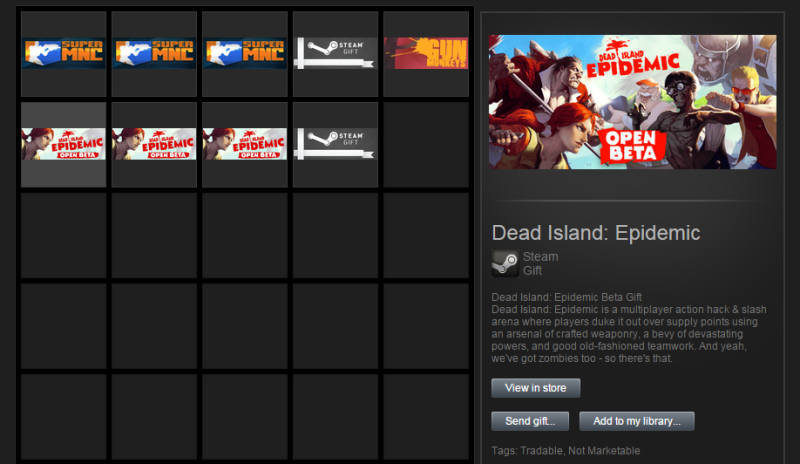The width and height of the screenshot is (800, 464).
Task: Click Add to my library... button
Action: pyautogui.click(x=637, y=421)
